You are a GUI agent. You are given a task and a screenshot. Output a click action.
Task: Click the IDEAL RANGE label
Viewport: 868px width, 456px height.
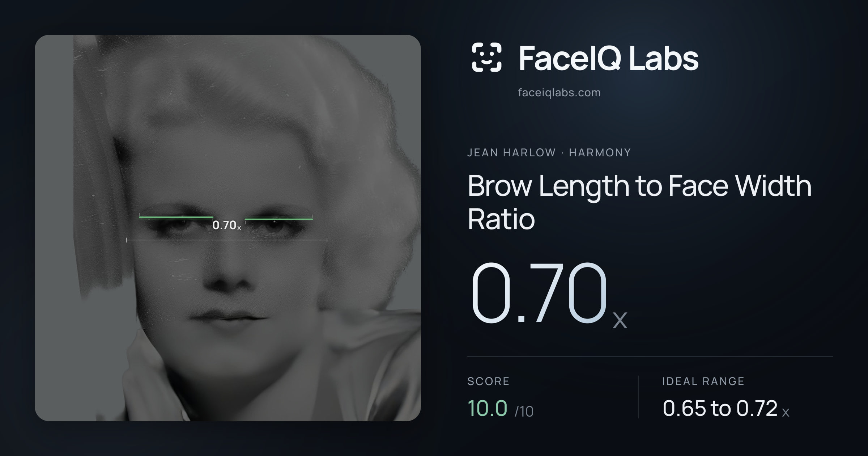click(703, 381)
